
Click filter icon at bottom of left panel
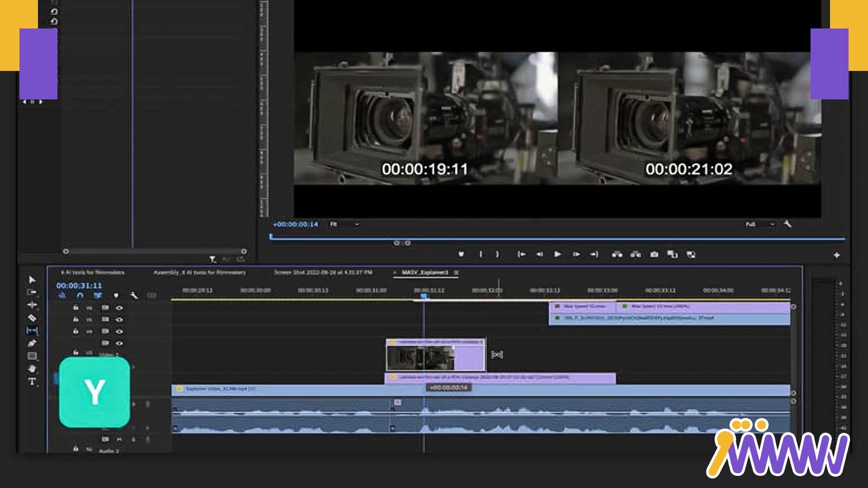pos(213,259)
